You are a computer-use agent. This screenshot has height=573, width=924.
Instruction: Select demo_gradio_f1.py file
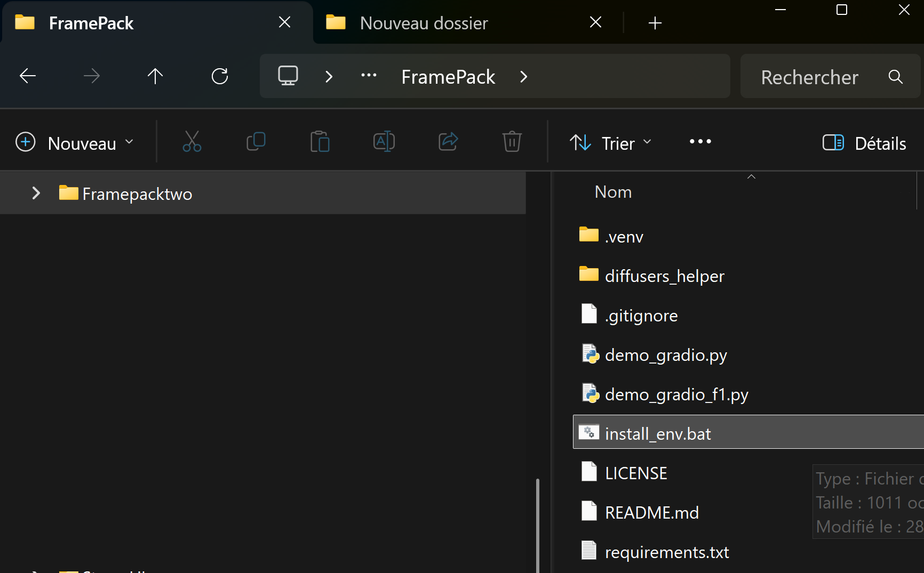[676, 394]
